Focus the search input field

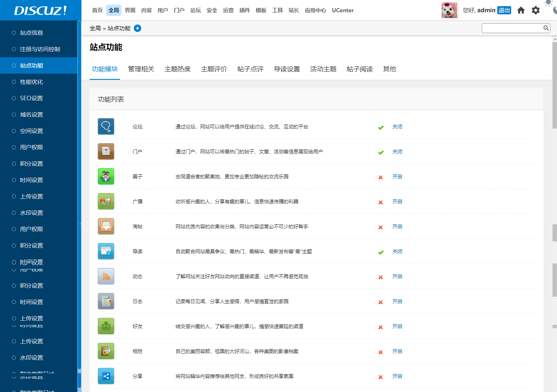pyautogui.click(x=512, y=28)
